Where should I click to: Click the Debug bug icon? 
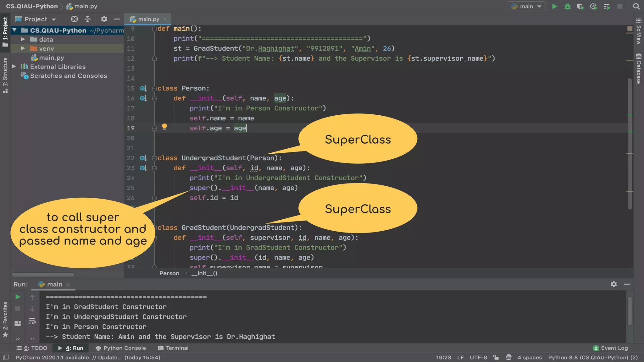pyautogui.click(x=567, y=6)
